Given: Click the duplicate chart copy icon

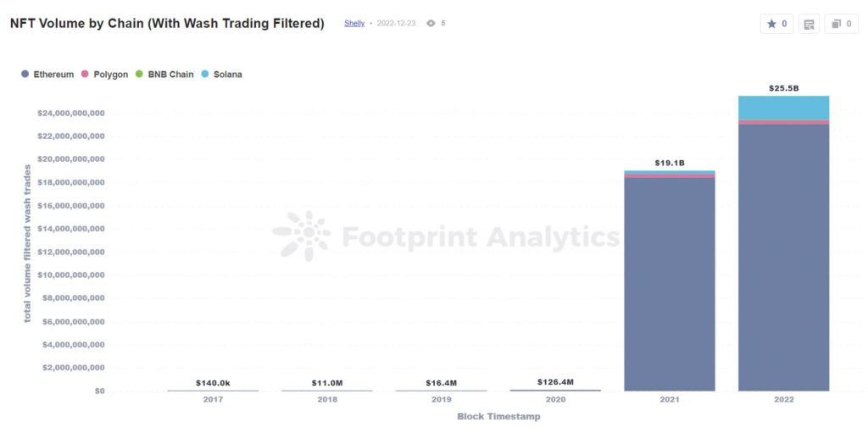Looking at the screenshot, I should 837,24.
